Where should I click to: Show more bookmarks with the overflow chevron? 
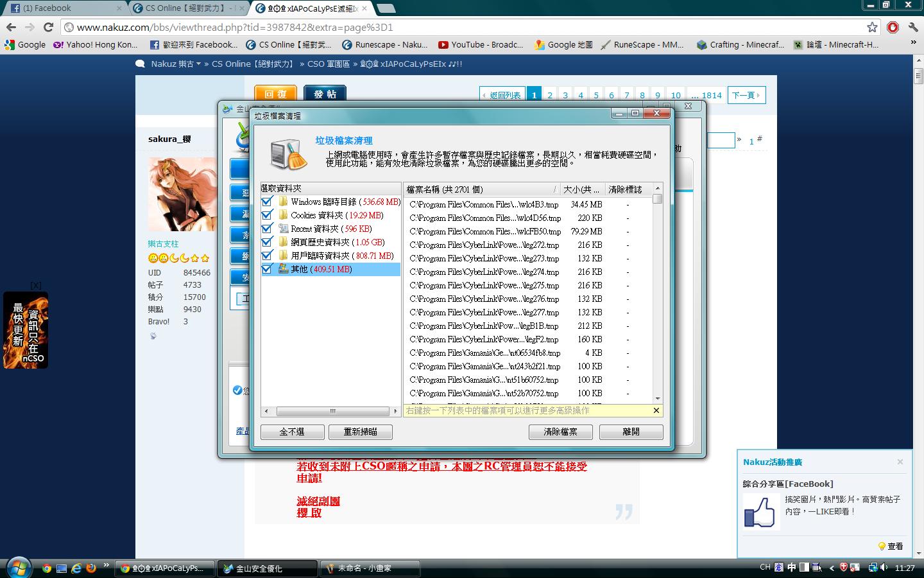[x=913, y=42]
